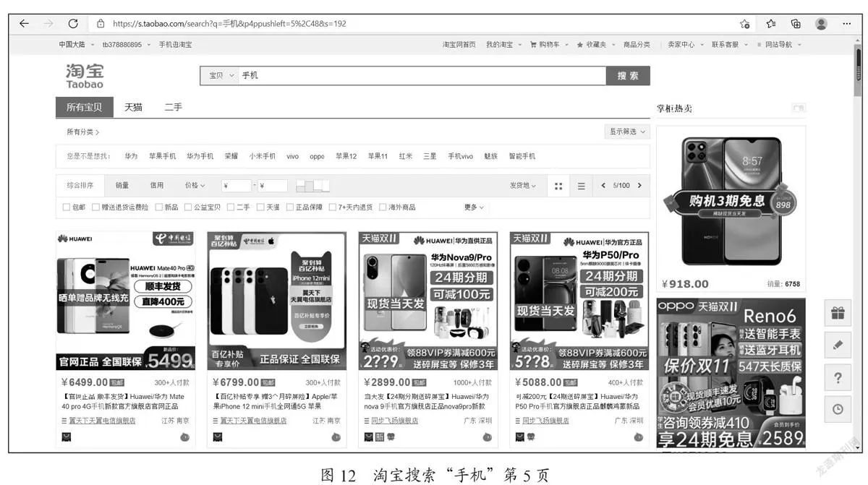This screenshot has height=485, width=868.
Task: View site info via the lock icon
Action: pos(101,23)
